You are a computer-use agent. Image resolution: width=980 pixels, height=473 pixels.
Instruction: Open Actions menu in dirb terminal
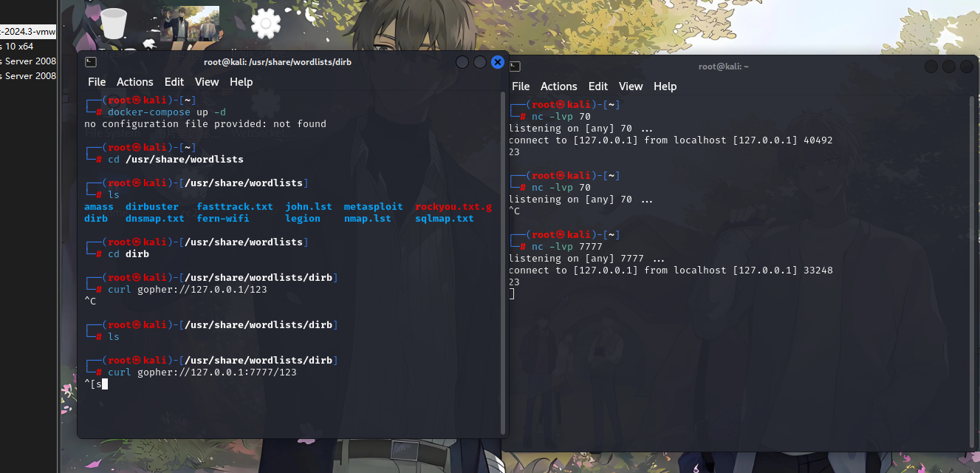pos(135,82)
